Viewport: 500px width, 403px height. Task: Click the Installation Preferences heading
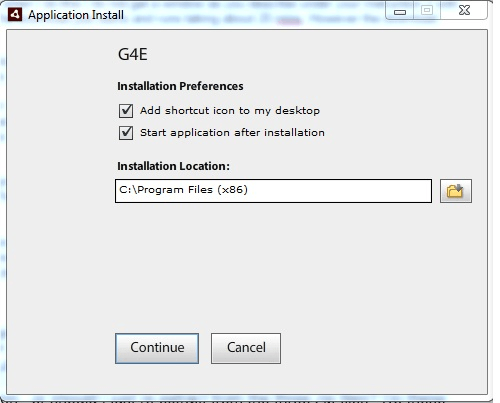tap(180, 86)
